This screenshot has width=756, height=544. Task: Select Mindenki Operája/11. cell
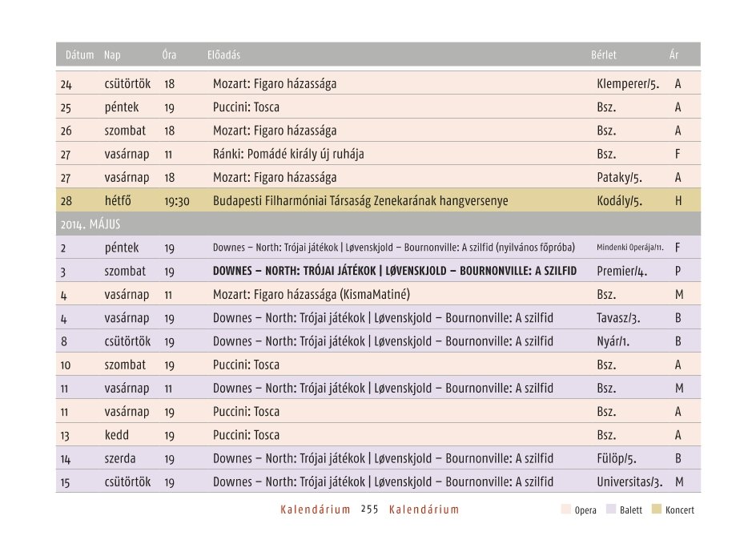629,248
